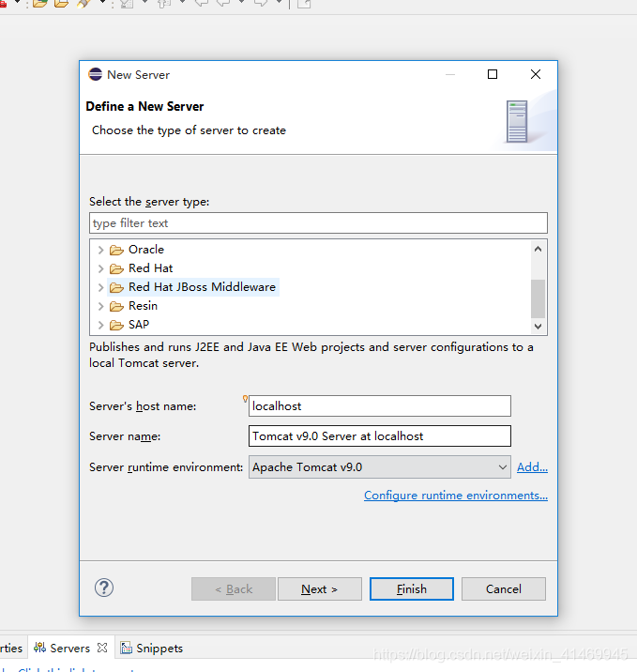Cancel the New Server dialog
The height and width of the screenshot is (672, 637).
504,589
